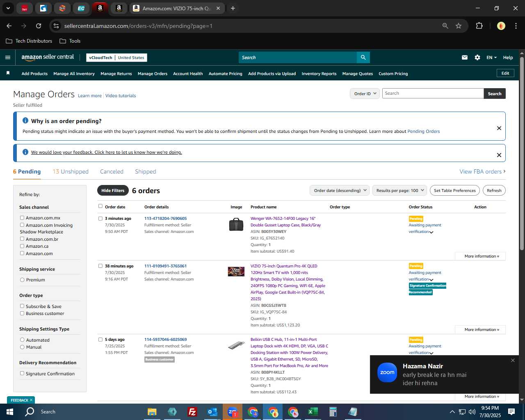Tick the Amazon.com Invoicing Shadow Marketplace checkbox

click(22, 225)
